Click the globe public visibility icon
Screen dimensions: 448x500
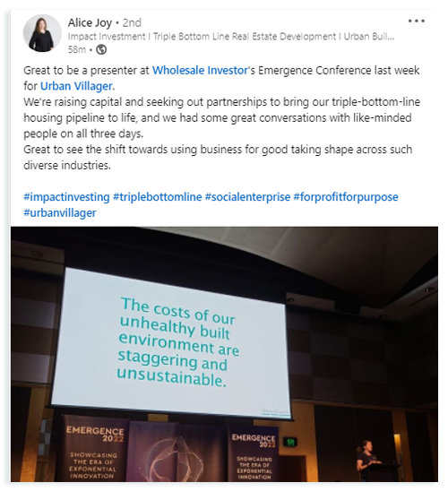point(101,49)
